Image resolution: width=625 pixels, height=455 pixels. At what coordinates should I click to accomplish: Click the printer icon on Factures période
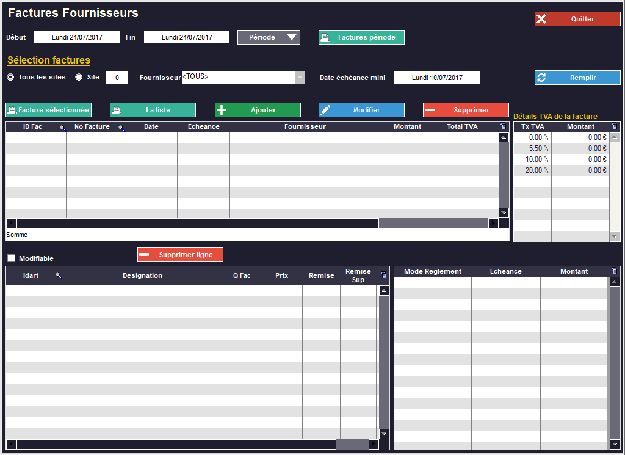pyautogui.click(x=326, y=38)
